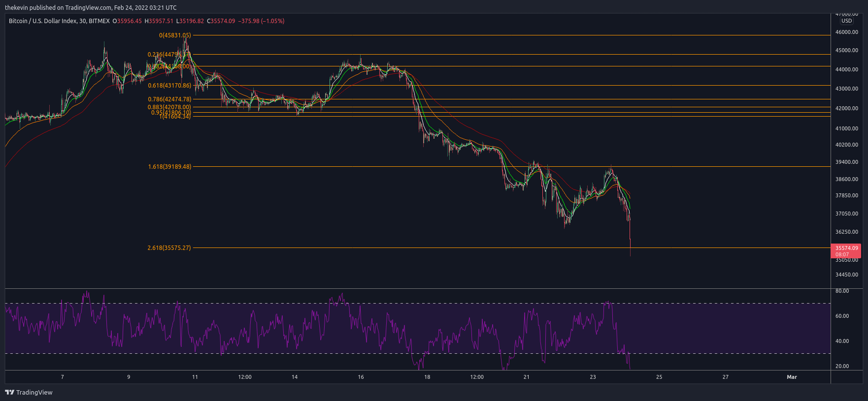Screen dimensions: 868x401
Task: Click the Fibonacci 0.883(42078.00) level label
Action: [169, 107]
